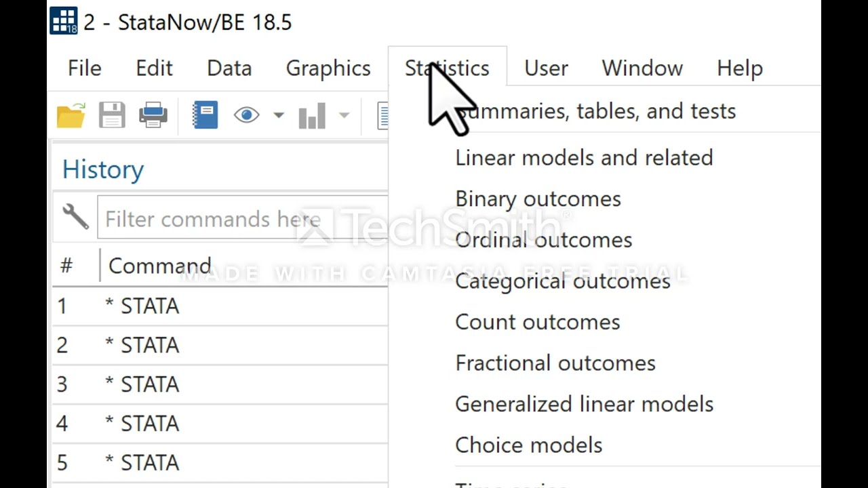Select History command row 4 * STATA
Screen dimensions: 868x488
click(x=220, y=424)
